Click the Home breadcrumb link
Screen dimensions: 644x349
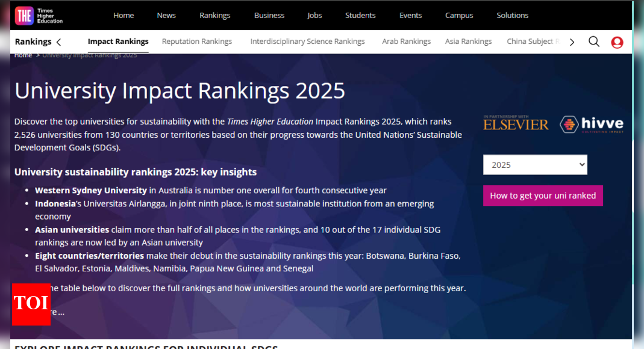pos(23,55)
